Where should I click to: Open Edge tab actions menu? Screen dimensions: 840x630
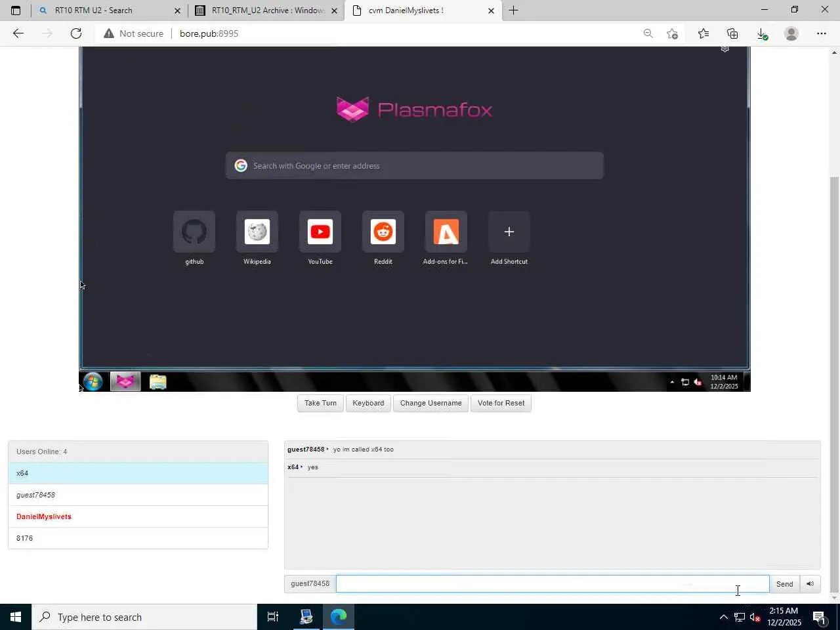16,10
